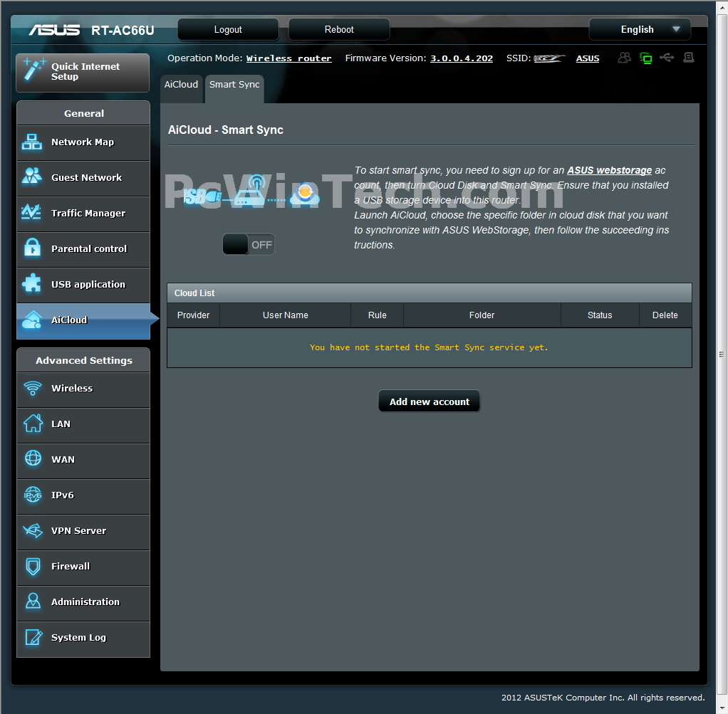The image size is (728, 714).
Task: Open the Network Map icon
Action: [x=31, y=142]
